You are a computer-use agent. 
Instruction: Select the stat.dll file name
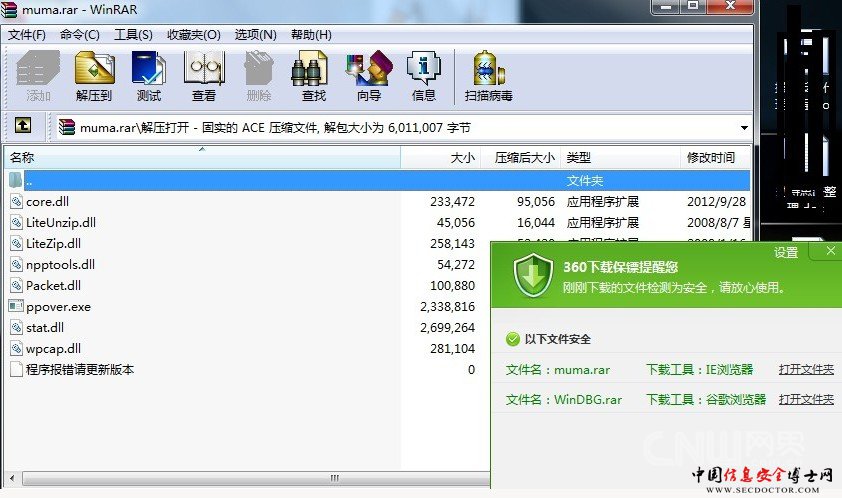(x=45, y=327)
